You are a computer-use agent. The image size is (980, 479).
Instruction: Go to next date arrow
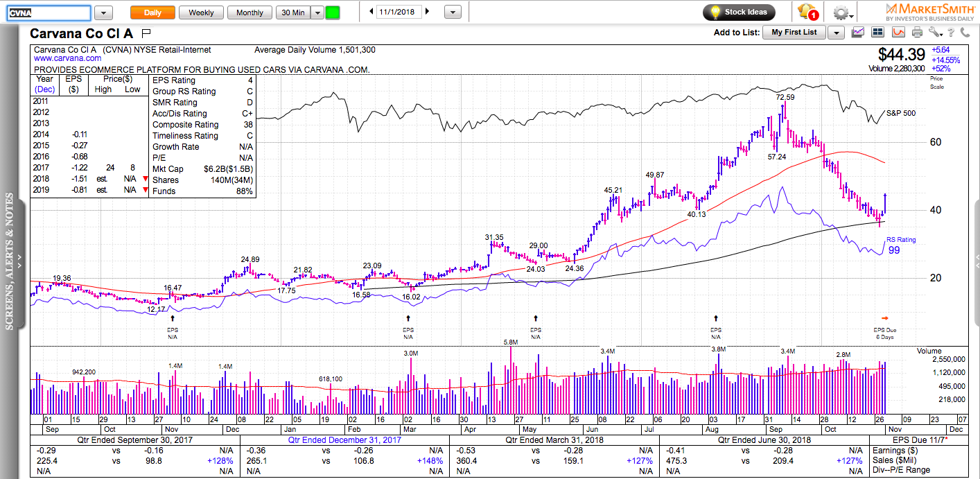click(x=427, y=12)
